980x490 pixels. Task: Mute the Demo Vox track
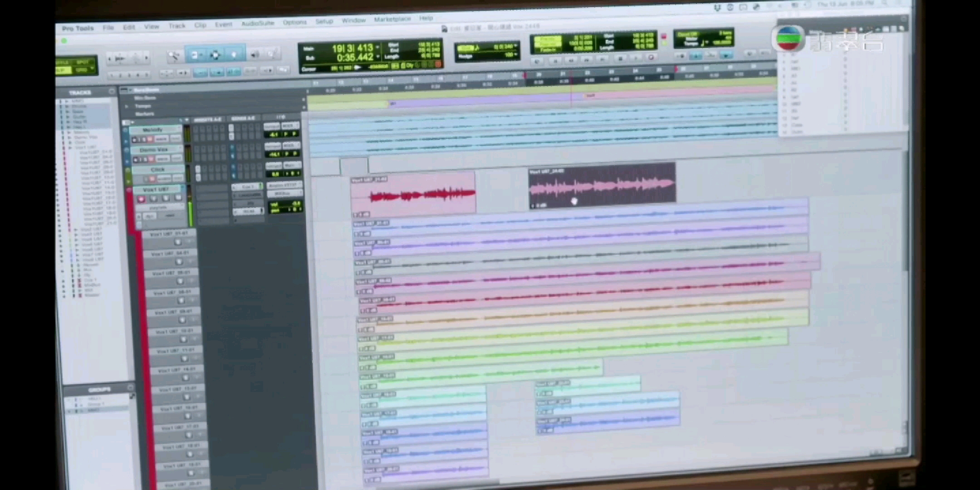(152, 159)
